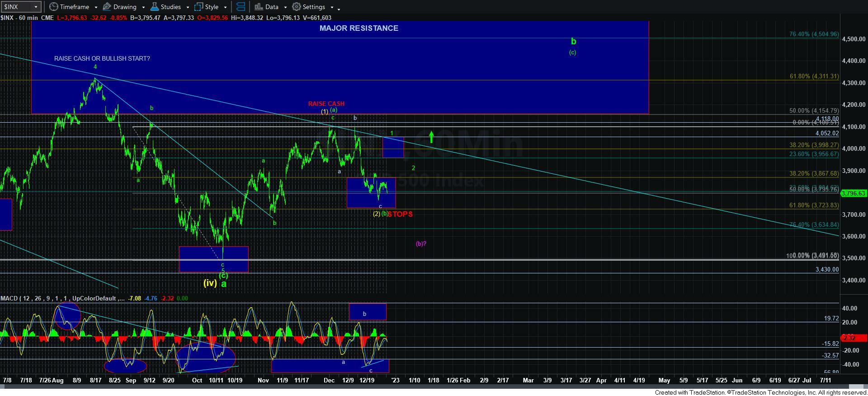Select the red STOPS annotation
This screenshot has height=396, width=868.
400,214
